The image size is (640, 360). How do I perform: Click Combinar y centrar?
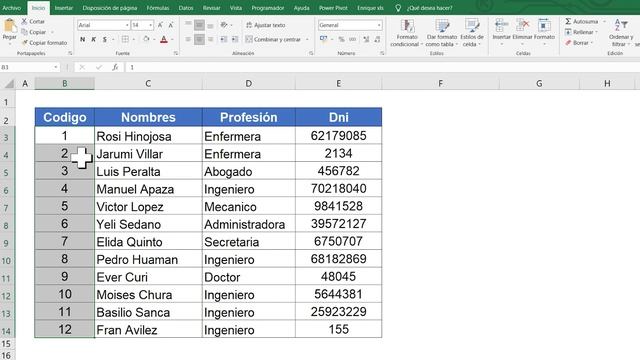[x=273, y=39]
